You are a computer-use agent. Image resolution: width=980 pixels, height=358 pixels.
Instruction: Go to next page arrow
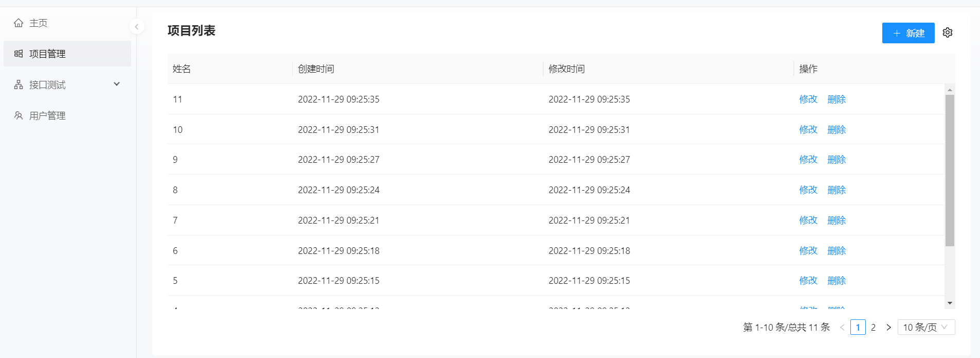tap(888, 328)
